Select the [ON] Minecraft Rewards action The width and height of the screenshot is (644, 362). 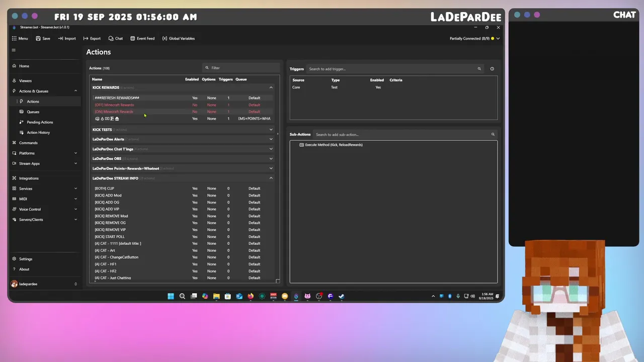183,112
